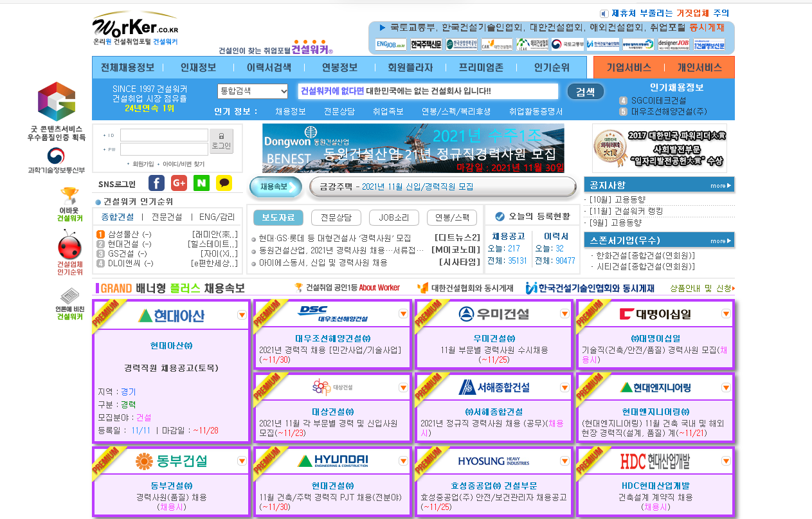Click the HYUNDAI Engineering & Construction logo

[332, 460]
